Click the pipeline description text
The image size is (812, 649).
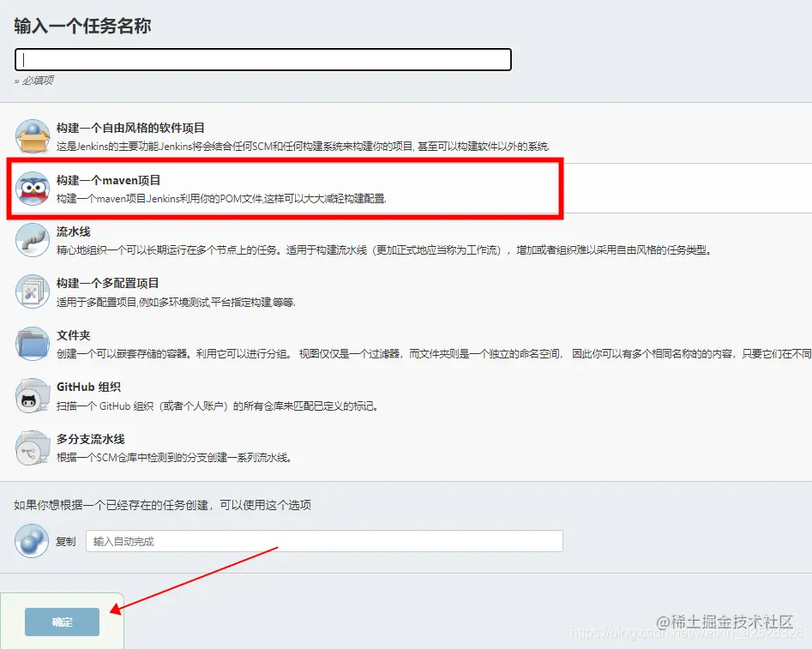[385, 250]
